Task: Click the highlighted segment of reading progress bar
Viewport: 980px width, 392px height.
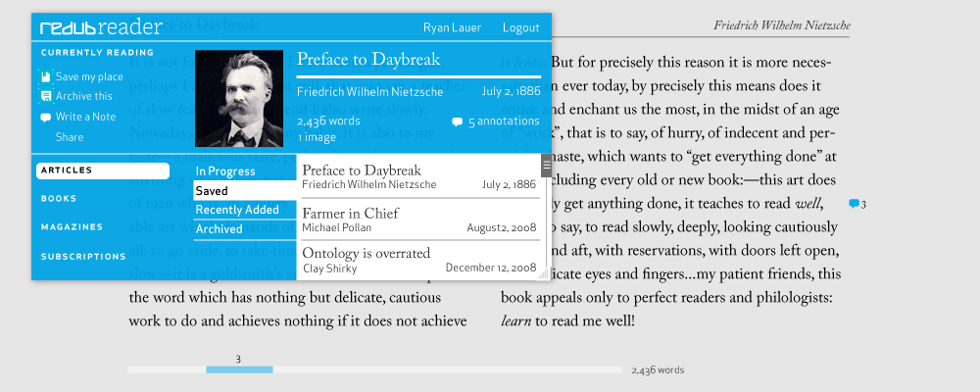Action: pos(239,370)
